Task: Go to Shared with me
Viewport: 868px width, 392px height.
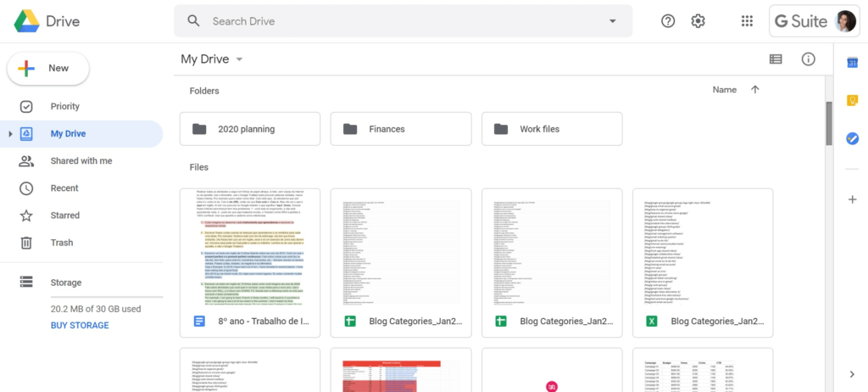Action: (x=81, y=161)
